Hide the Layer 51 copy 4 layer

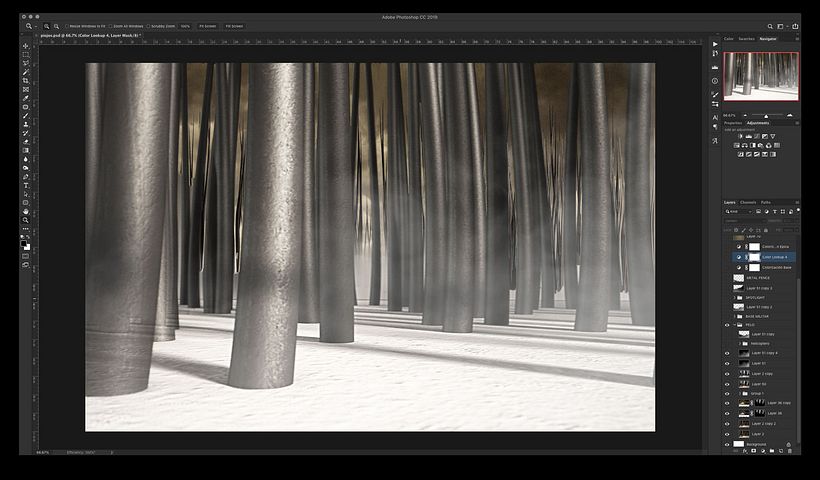727,353
